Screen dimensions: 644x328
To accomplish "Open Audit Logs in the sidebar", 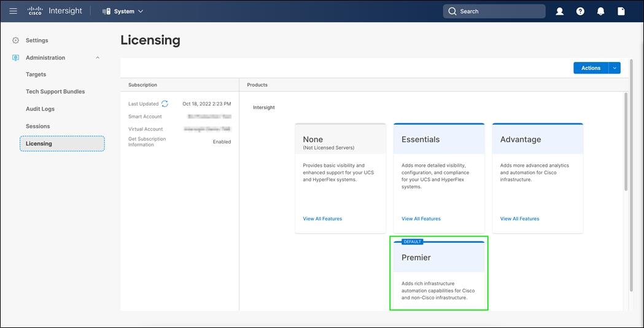I will point(41,109).
